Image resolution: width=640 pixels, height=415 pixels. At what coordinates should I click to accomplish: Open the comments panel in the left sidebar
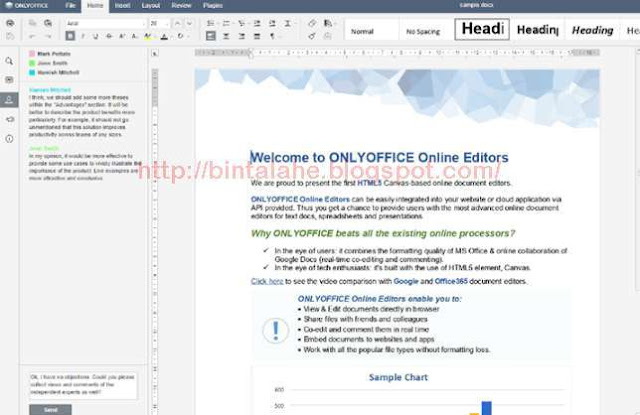(x=9, y=80)
